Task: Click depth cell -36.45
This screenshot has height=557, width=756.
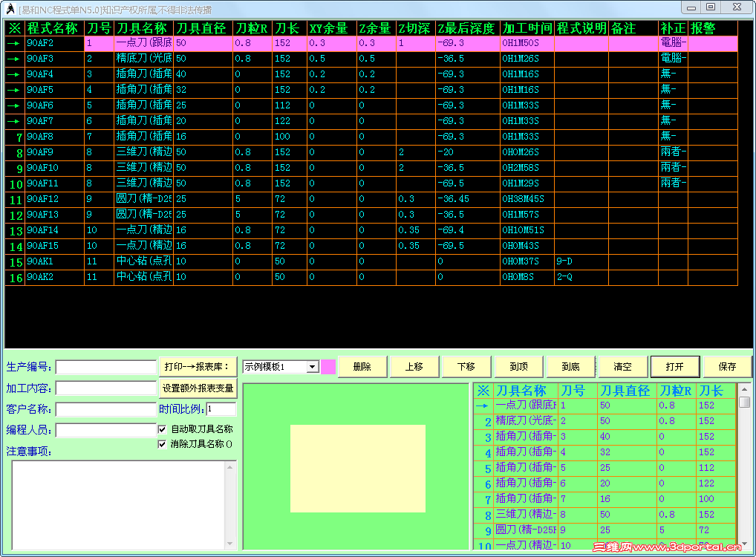Action: (x=468, y=199)
